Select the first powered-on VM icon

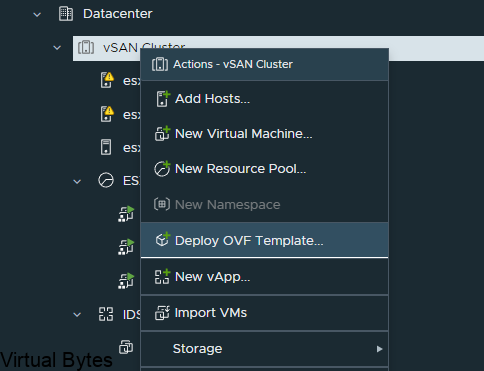point(126,214)
